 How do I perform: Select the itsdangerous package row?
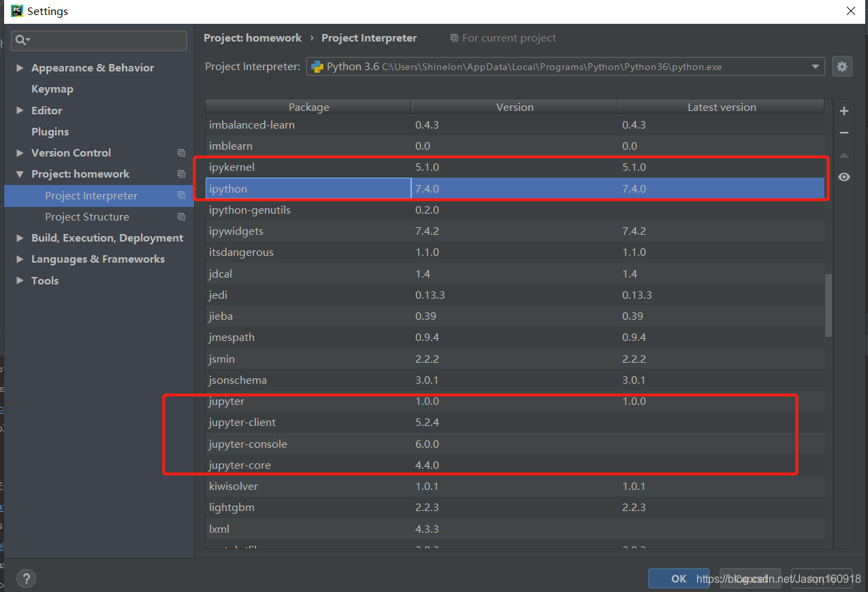[515, 252]
